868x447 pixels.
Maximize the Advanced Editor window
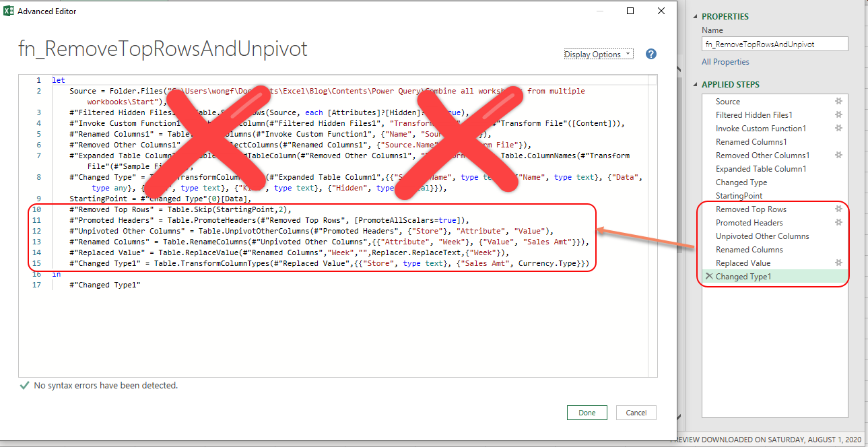point(630,11)
